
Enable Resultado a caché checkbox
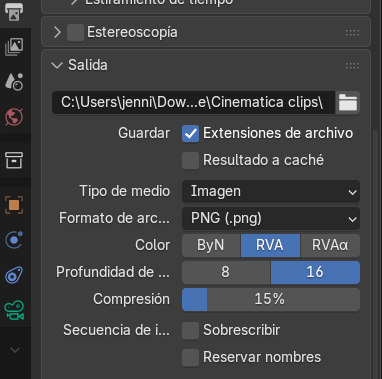190,161
